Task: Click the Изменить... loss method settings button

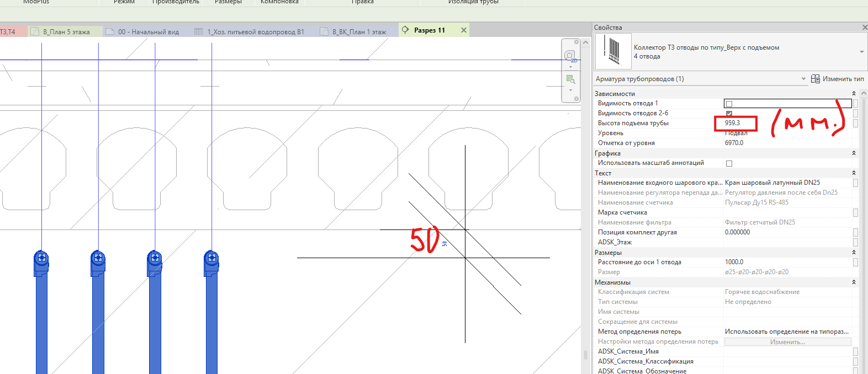Action: coord(787,342)
